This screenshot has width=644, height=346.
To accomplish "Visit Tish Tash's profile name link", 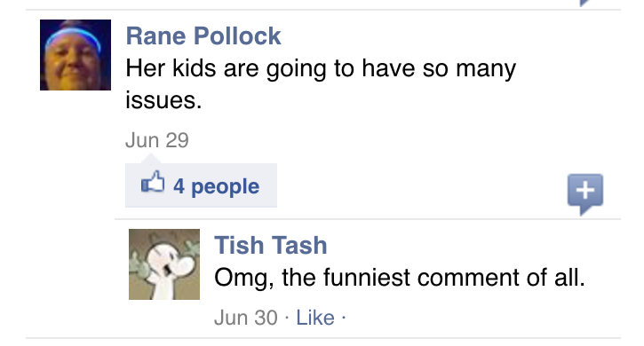I will coord(271,245).
